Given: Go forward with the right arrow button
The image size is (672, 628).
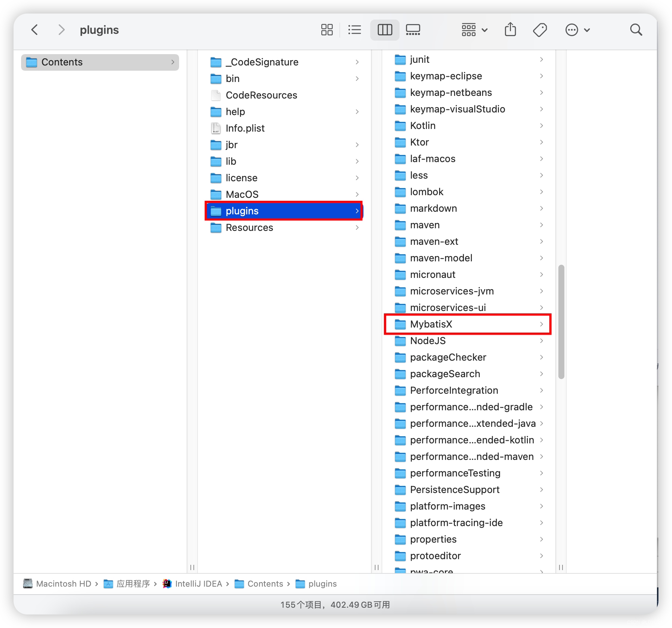Looking at the screenshot, I should point(61,30).
